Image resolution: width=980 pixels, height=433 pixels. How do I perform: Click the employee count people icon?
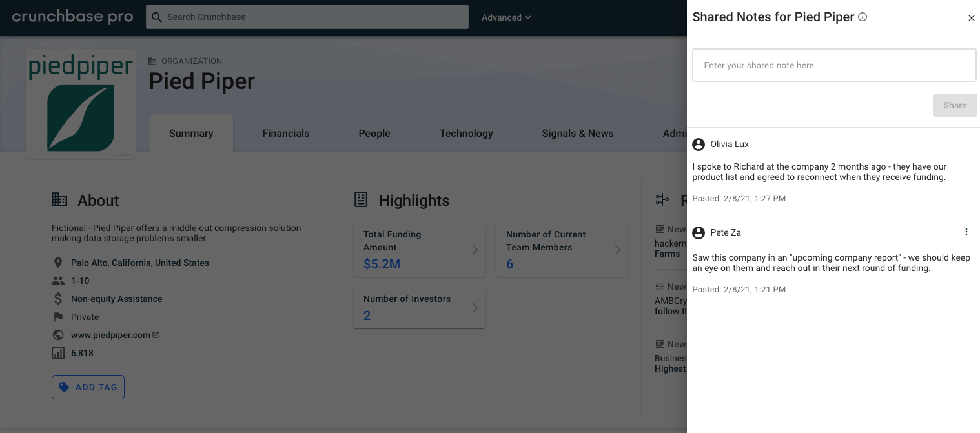58,281
